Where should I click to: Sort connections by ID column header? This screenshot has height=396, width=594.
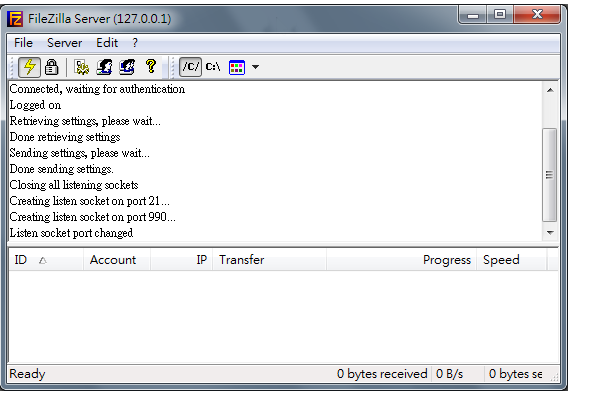[46, 260]
